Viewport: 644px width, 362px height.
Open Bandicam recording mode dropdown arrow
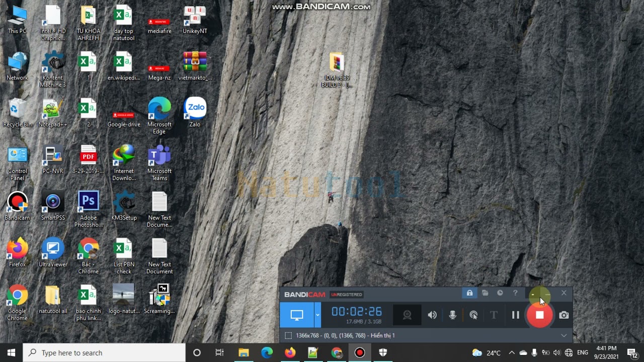click(x=317, y=315)
